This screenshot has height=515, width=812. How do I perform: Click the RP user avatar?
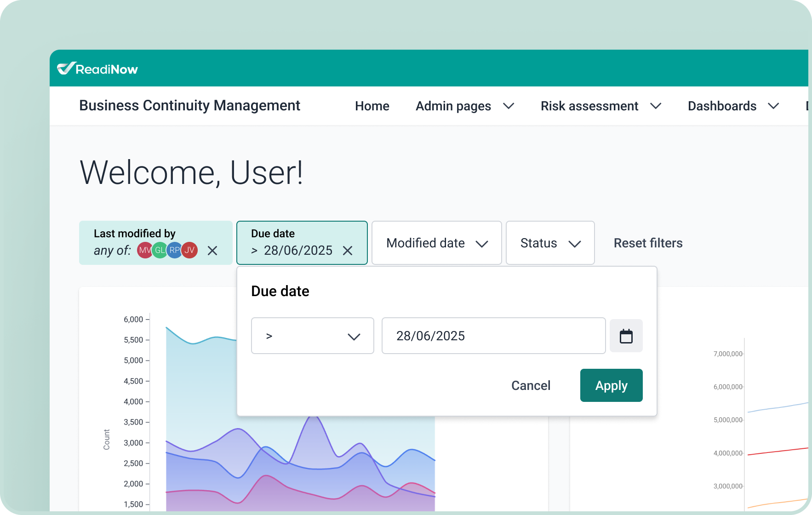[x=175, y=250]
